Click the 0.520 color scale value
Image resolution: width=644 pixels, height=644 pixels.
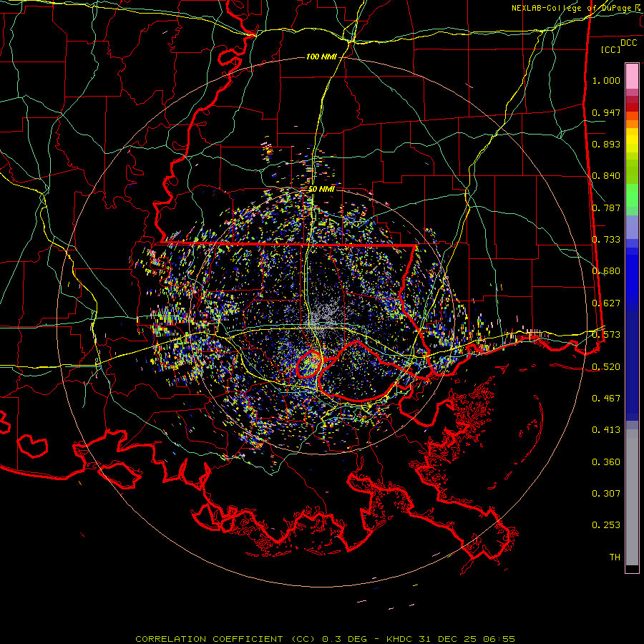coord(606,367)
